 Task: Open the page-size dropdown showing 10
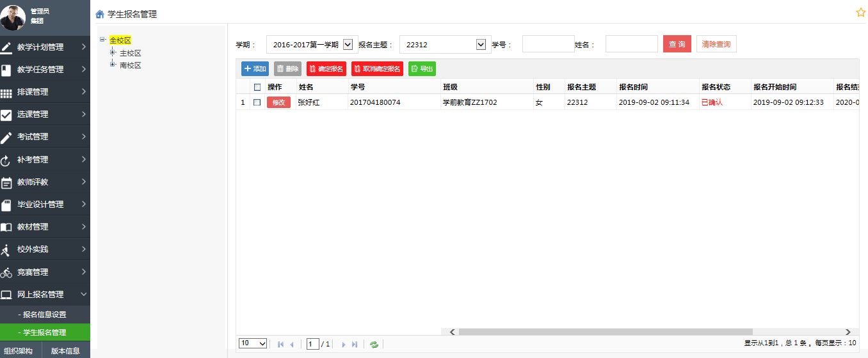point(253,343)
